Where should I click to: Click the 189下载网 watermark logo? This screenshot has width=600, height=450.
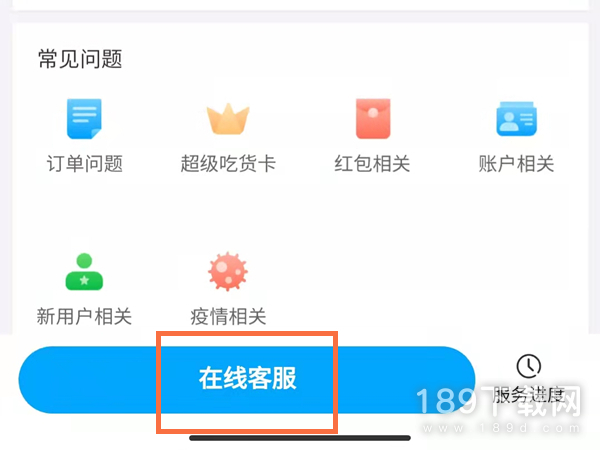[x=498, y=401]
